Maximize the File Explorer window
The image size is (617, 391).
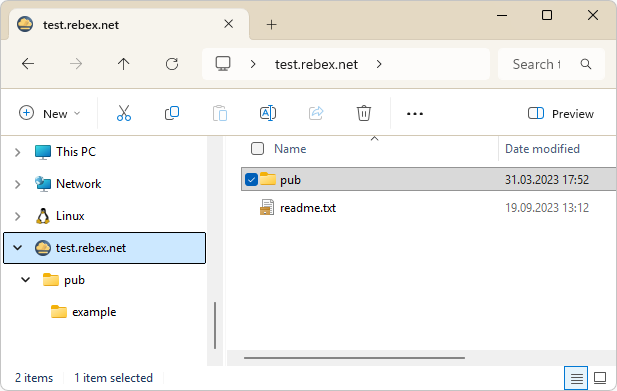click(x=547, y=15)
